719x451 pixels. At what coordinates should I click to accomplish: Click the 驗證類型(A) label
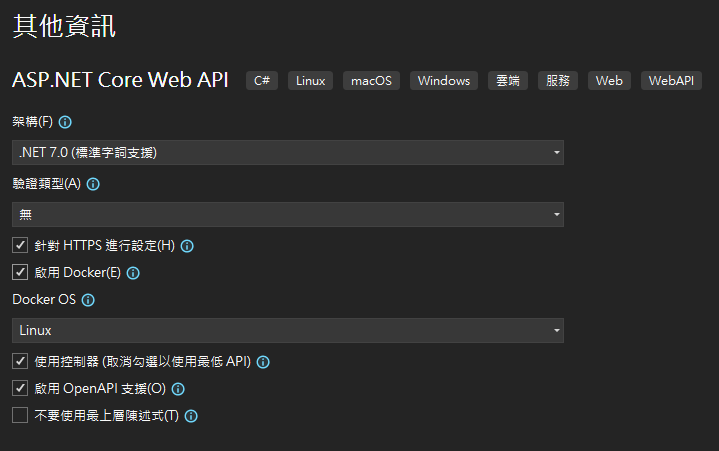47,184
